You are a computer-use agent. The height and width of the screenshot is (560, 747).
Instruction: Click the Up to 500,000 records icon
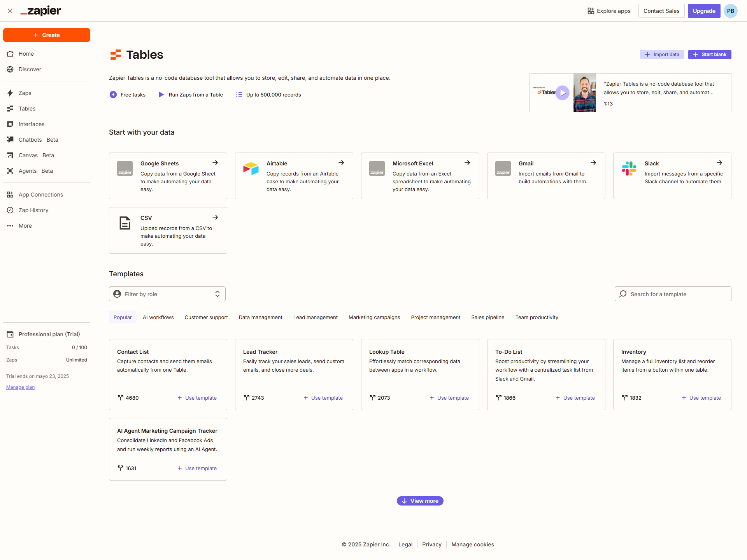click(239, 95)
